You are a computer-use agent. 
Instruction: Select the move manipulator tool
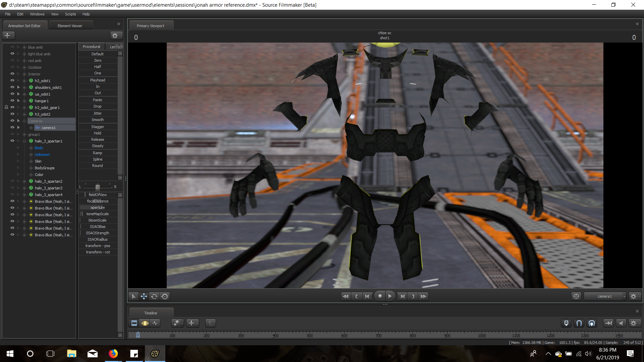click(x=144, y=296)
